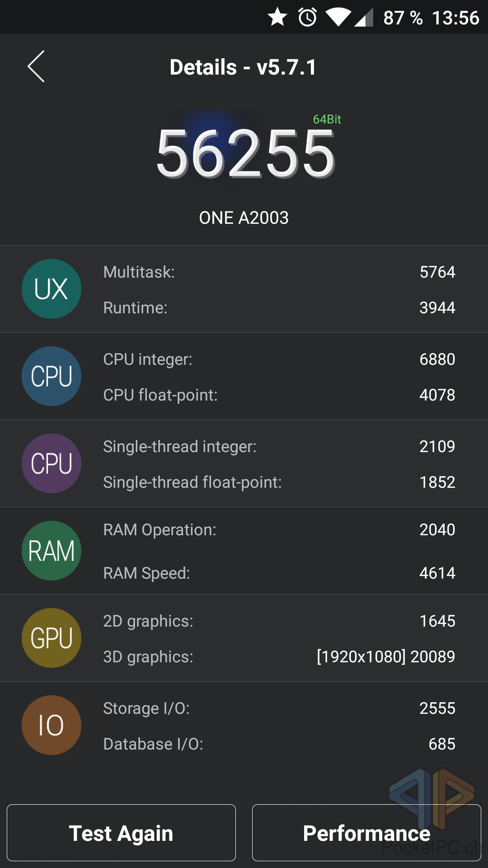Tap the 64Bit label
The height and width of the screenshot is (868, 488).
pyautogui.click(x=327, y=119)
